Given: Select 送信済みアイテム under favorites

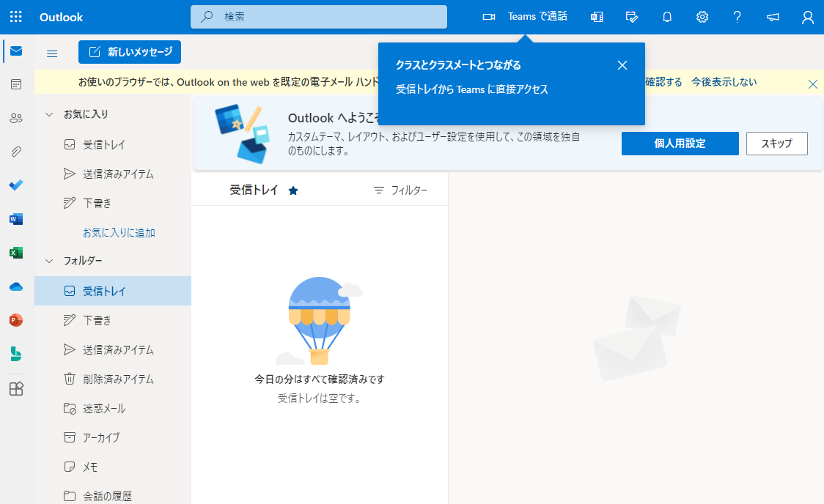Looking at the screenshot, I should tap(113, 174).
